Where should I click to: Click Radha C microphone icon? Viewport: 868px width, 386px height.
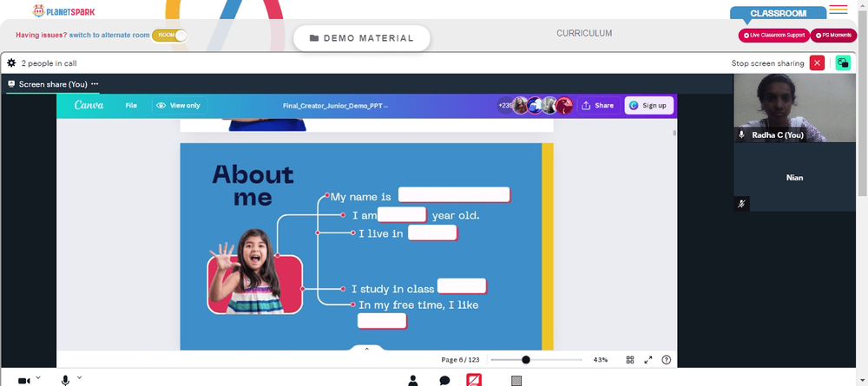click(741, 134)
